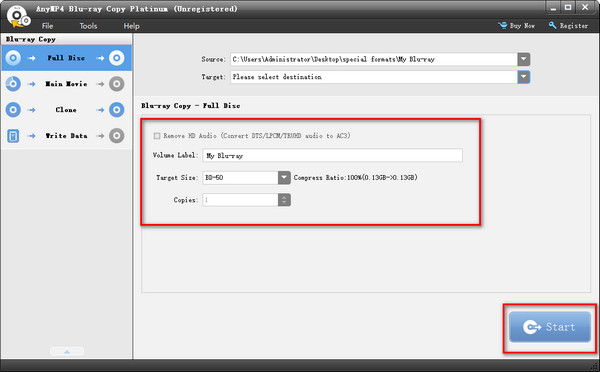Click the Blu-ray Copy - Full Disc heading
The height and width of the screenshot is (372, 600).
tap(191, 106)
